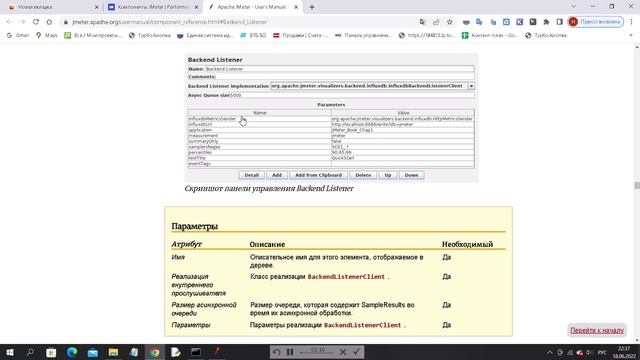Screen dimensions: 640x360
Task: Click the Размер асинхронной очереди attribute text
Action: [204, 309]
